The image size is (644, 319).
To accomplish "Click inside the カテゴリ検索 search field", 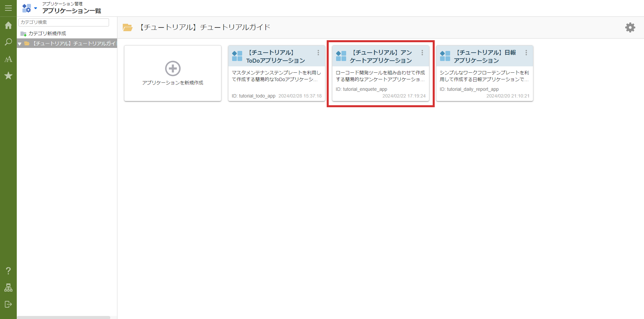I will coord(63,22).
